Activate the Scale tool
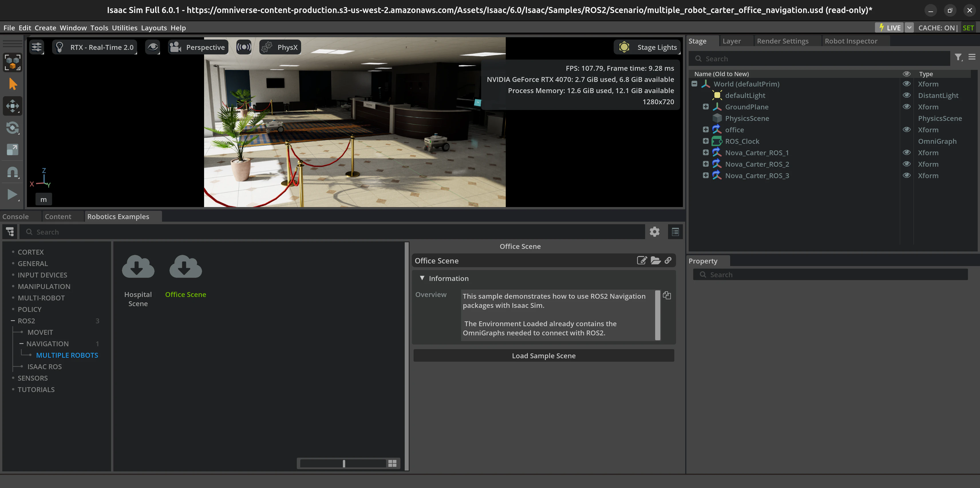 pyautogui.click(x=13, y=149)
